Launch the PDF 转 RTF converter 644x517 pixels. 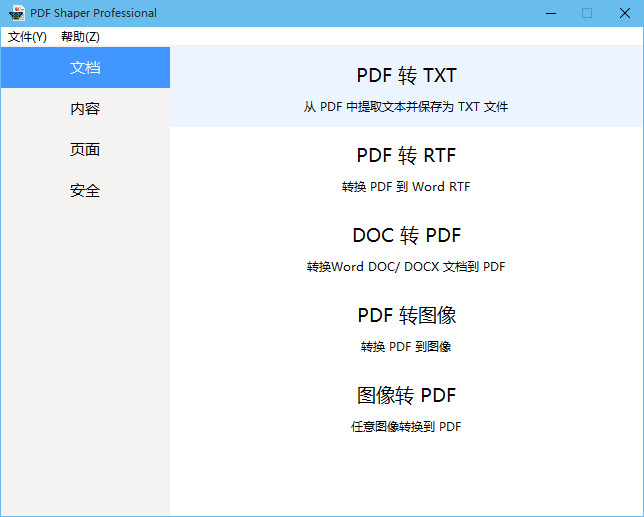pyautogui.click(x=406, y=156)
